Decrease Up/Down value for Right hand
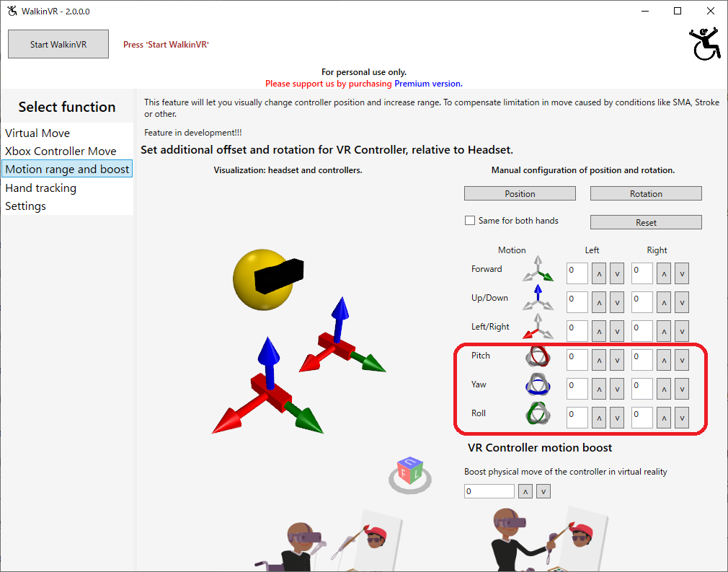The width and height of the screenshot is (728, 572). [x=682, y=302]
